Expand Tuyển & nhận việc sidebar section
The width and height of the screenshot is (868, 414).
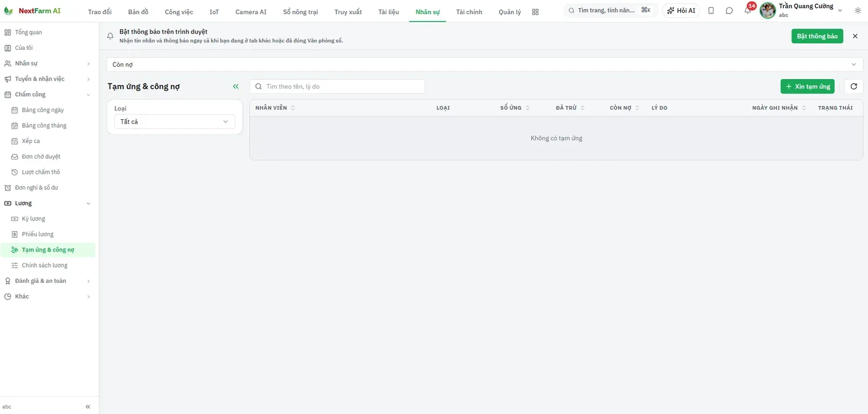[x=48, y=79]
